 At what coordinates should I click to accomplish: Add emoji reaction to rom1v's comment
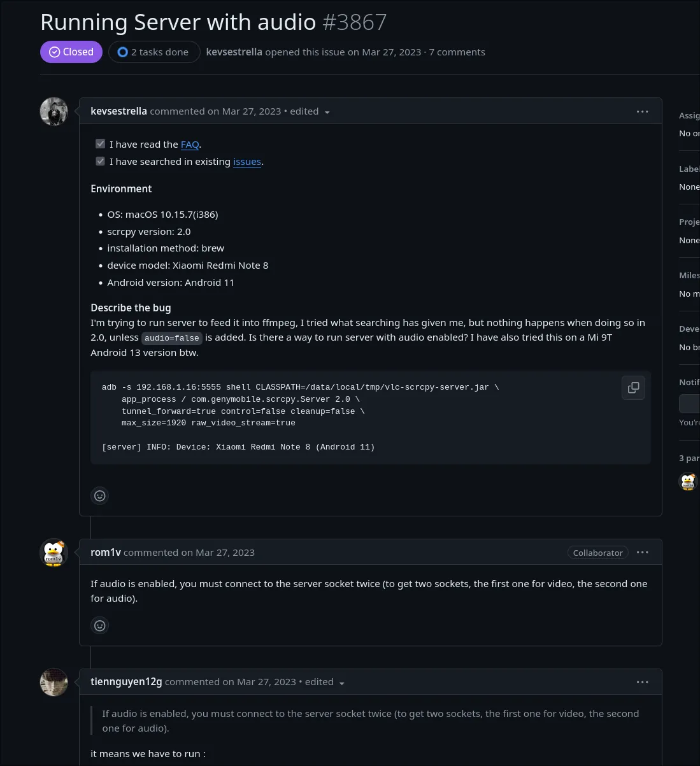pyautogui.click(x=100, y=626)
